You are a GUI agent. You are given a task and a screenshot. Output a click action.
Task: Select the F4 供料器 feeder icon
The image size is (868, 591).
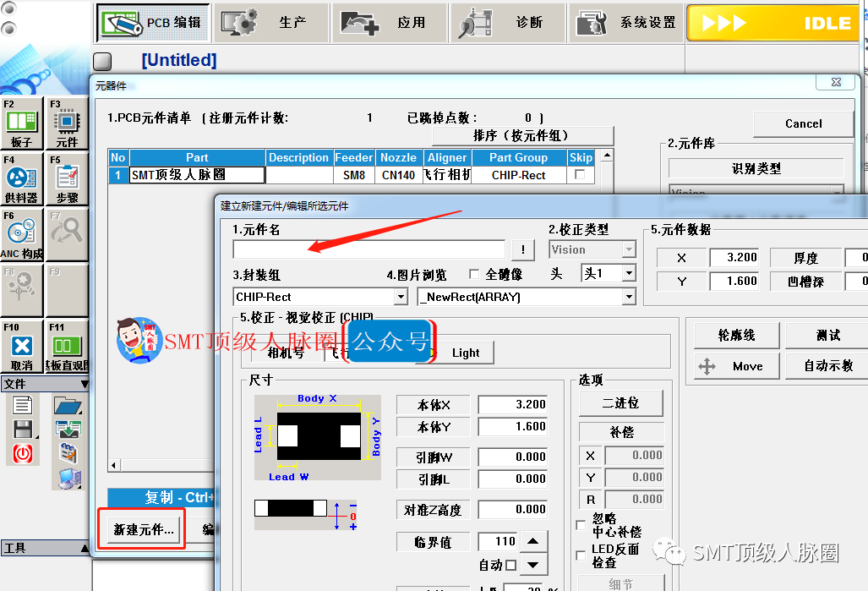(x=21, y=179)
